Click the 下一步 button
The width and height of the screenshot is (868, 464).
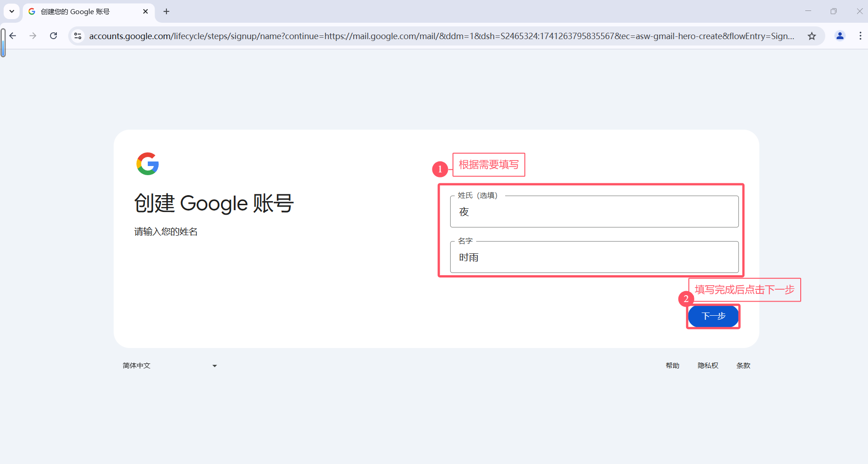pos(713,316)
